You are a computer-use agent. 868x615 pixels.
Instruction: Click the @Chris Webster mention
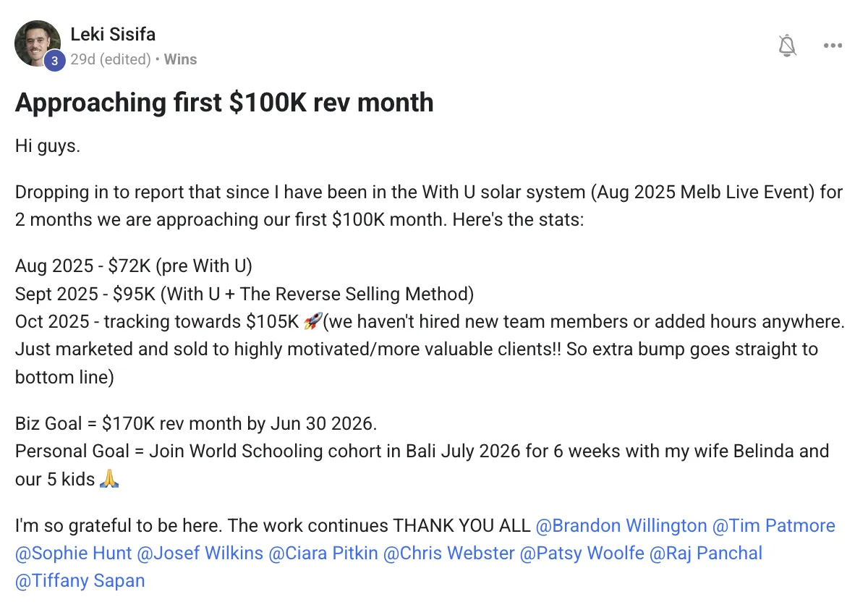448,553
